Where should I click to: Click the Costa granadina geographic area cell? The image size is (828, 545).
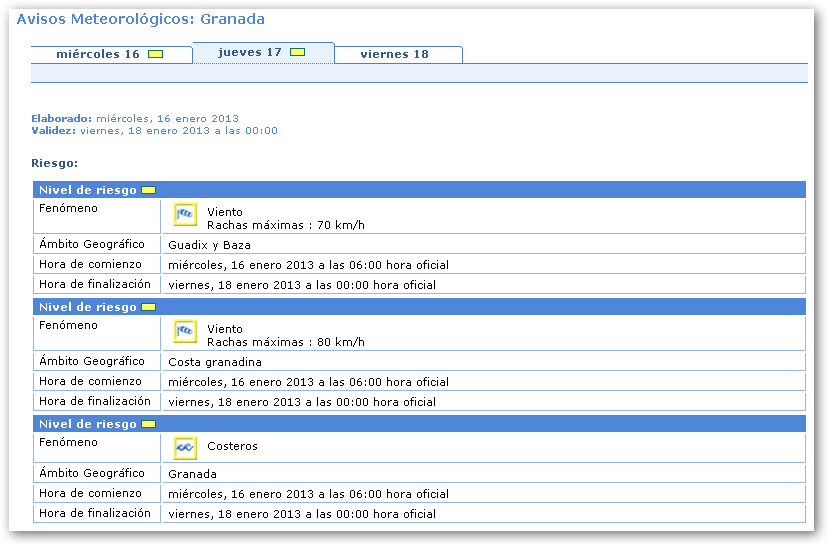coord(215,362)
